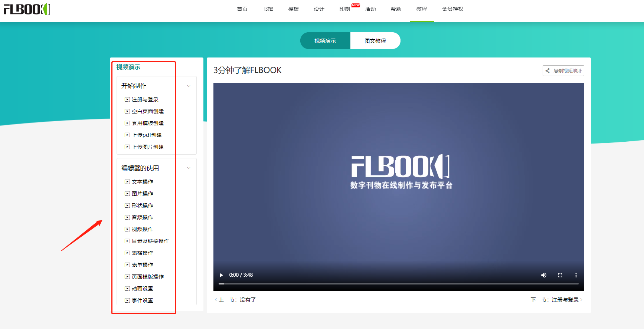Open 首页 in the top navigation
Image resolution: width=644 pixels, height=329 pixels.
(242, 9)
